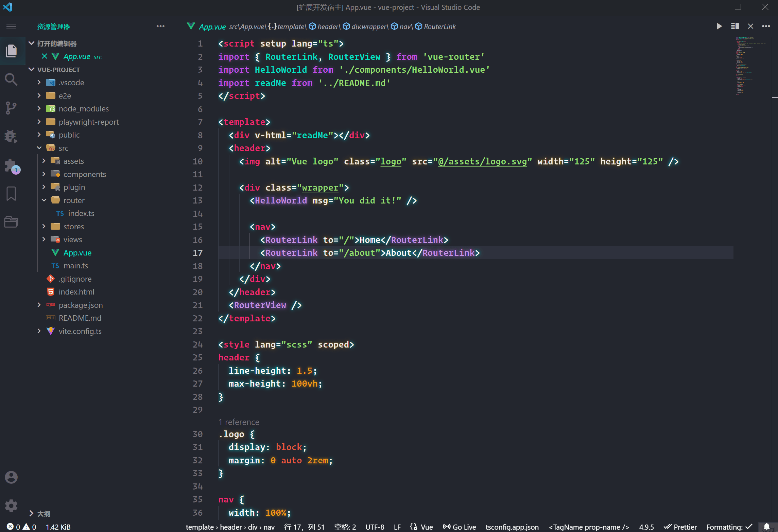Run the file with play icon
The height and width of the screenshot is (532, 778).
(719, 26)
